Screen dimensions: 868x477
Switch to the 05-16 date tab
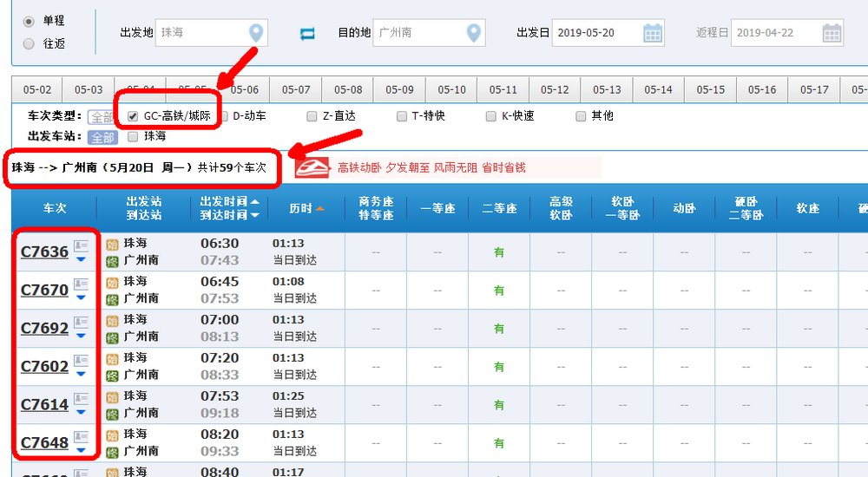[x=762, y=89]
